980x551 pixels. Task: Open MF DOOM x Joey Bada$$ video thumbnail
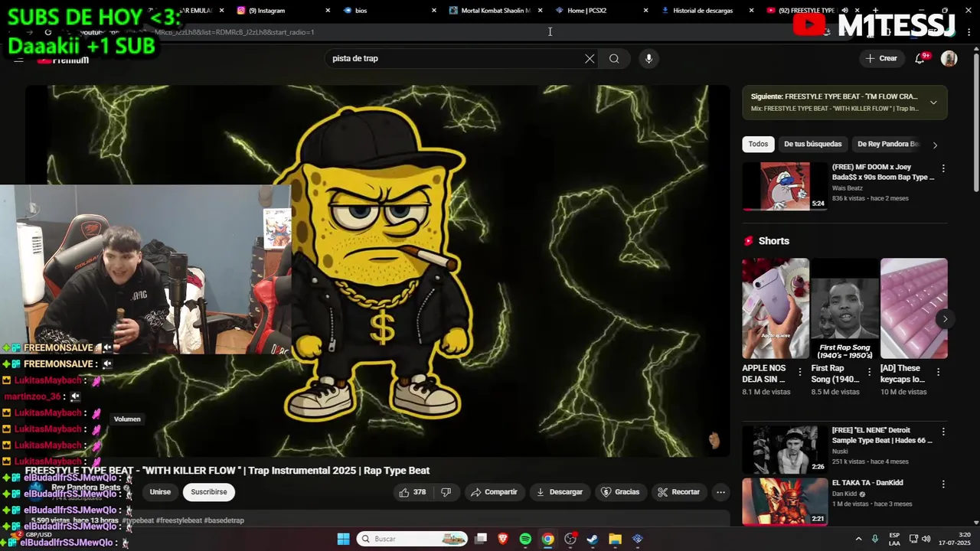pyautogui.click(x=785, y=186)
